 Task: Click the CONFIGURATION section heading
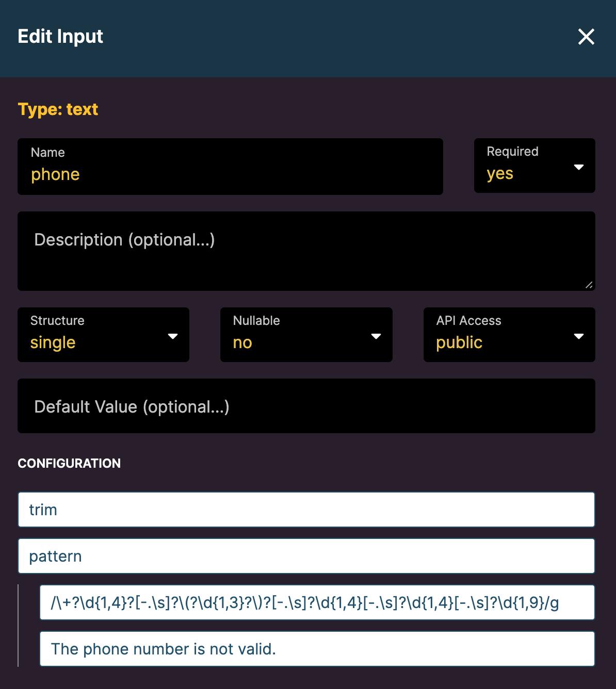[x=69, y=463]
